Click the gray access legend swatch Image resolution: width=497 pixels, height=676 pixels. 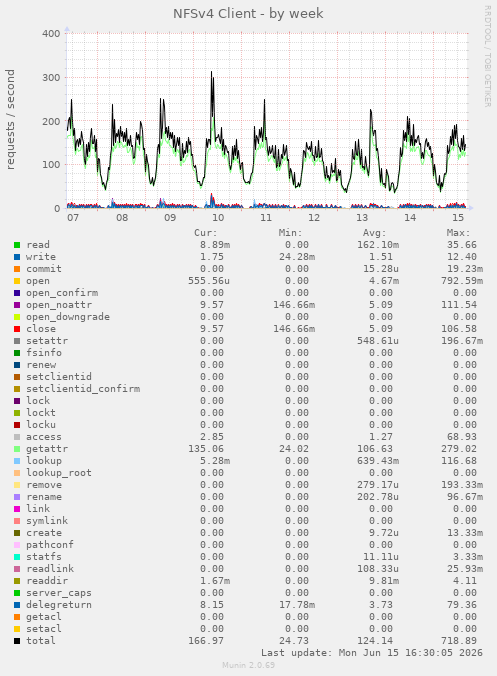tap(17, 437)
